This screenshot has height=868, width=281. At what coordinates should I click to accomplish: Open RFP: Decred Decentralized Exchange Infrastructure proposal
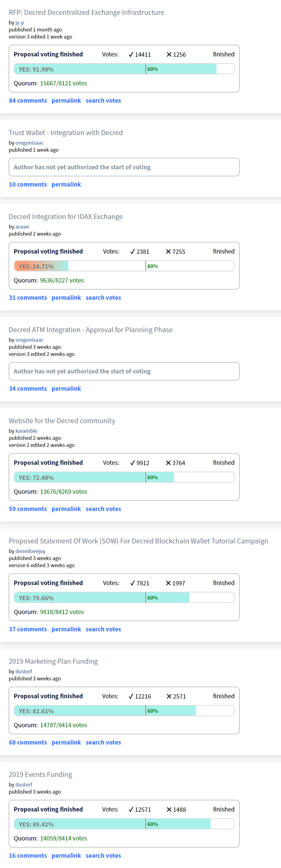87,12
